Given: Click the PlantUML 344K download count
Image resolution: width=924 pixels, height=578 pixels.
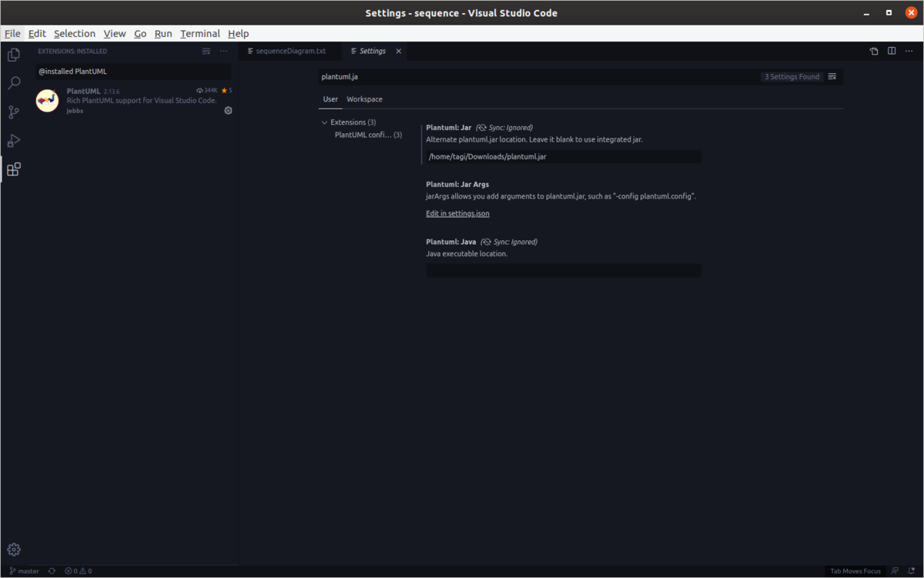Looking at the screenshot, I should (x=207, y=91).
